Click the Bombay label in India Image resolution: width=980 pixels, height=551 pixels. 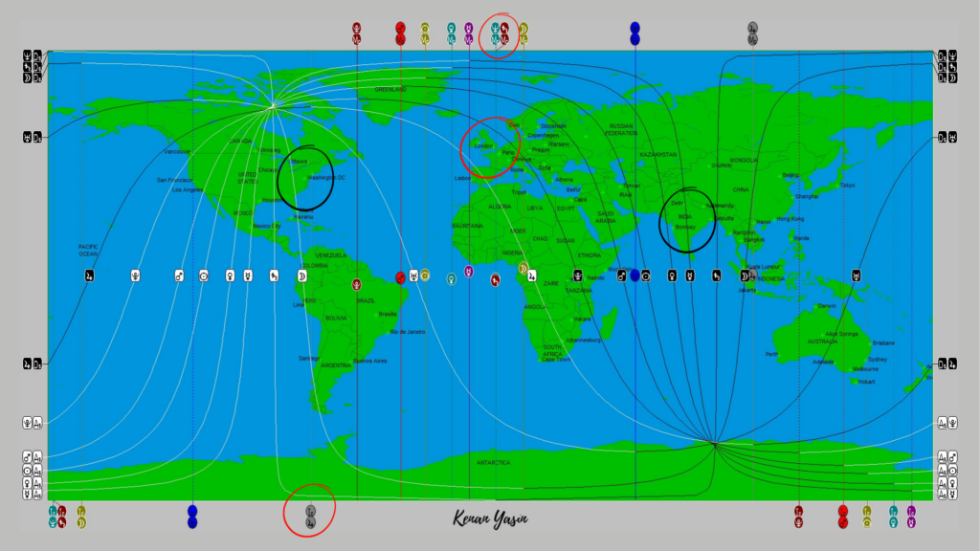[684, 228]
